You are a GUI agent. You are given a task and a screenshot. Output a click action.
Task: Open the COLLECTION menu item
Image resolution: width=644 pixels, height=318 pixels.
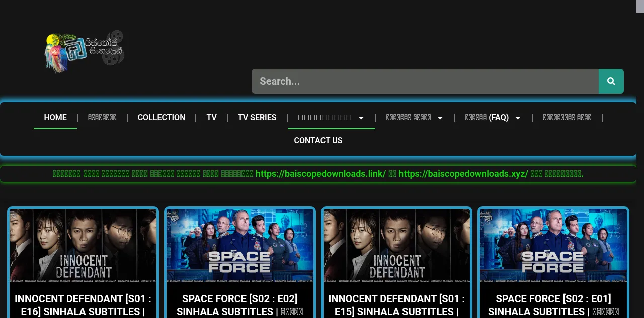click(x=162, y=117)
